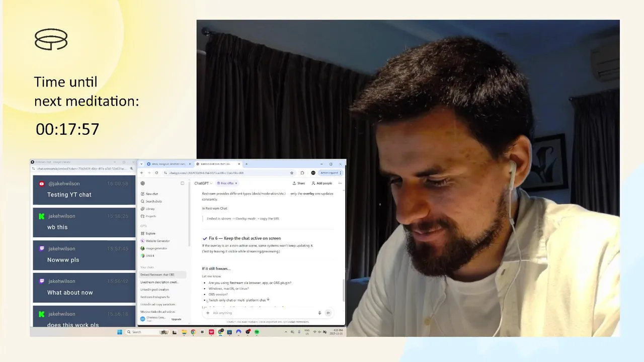
Task: Open the Chrome extensions puzzle icon
Action: click(x=302, y=172)
